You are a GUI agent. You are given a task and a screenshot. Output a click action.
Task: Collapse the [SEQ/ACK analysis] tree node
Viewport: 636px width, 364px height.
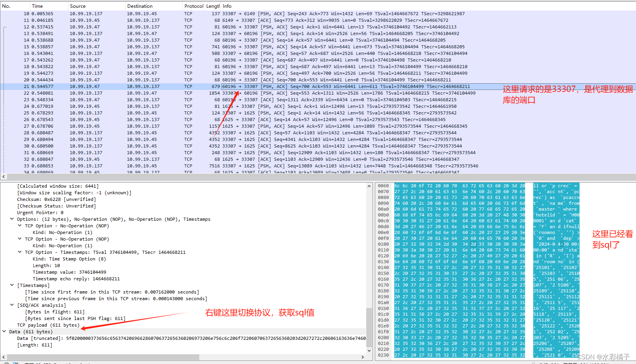[12, 305]
